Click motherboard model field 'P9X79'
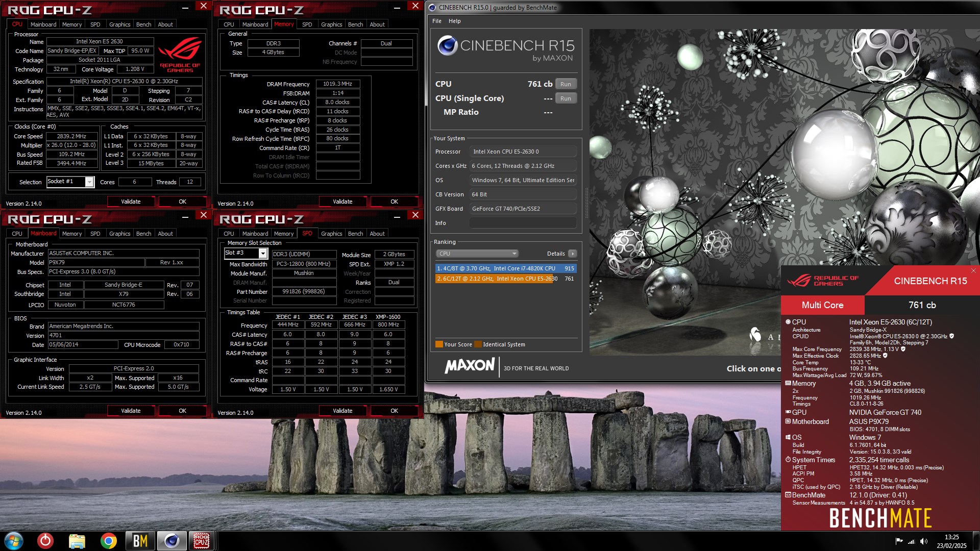Image resolution: width=980 pixels, height=551 pixels. click(x=96, y=262)
